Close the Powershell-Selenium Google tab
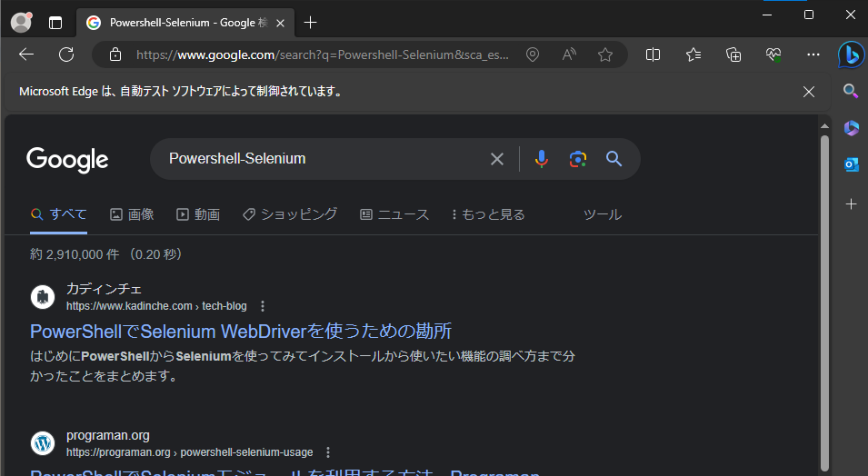Viewport: 868px width, 476px height. pos(281,23)
